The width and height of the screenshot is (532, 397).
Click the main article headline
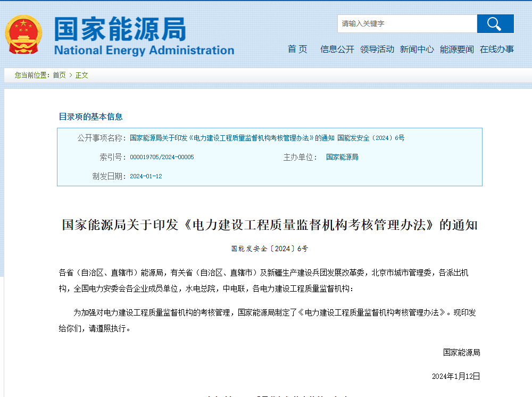click(270, 225)
